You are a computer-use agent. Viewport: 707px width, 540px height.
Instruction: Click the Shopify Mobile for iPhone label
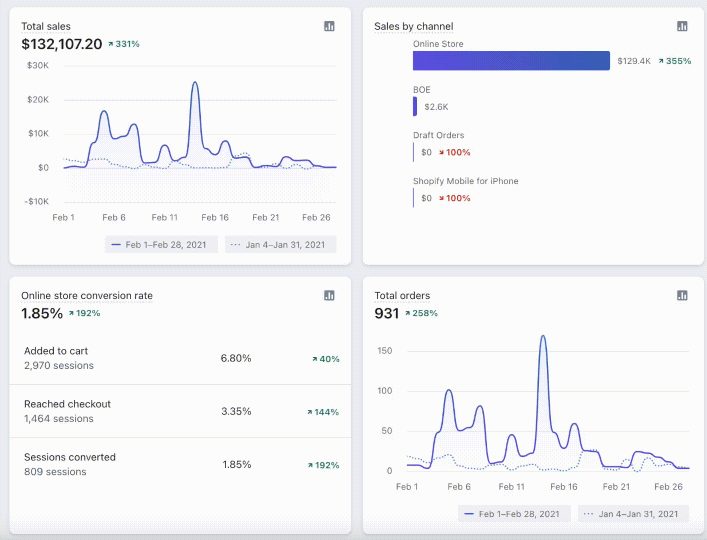tap(465, 181)
